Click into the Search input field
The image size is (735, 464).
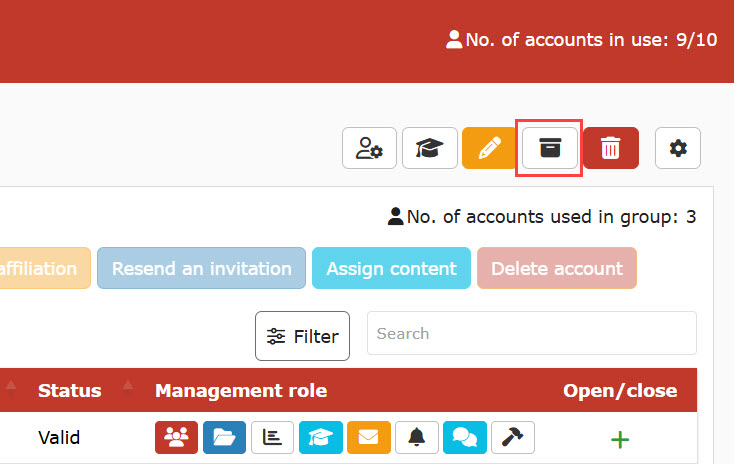(x=531, y=334)
